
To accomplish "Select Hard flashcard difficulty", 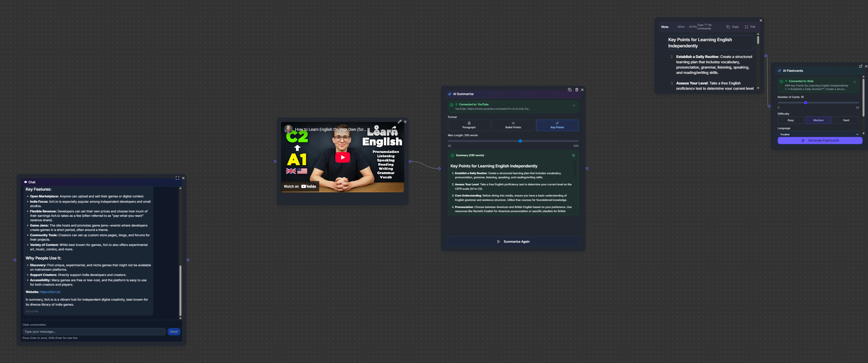I will pyautogui.click(x=846, y=120).
